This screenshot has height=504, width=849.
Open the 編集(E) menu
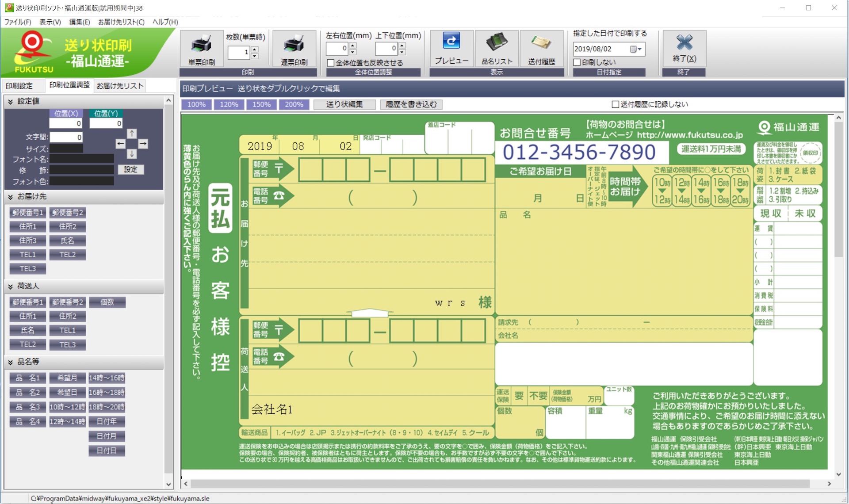pos(80,22)
